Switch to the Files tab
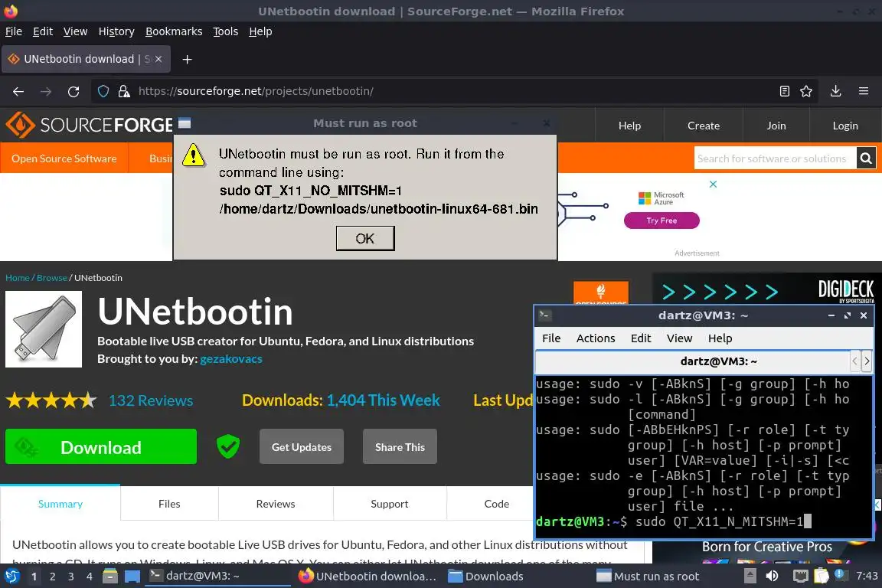 [x=169, y=504]
